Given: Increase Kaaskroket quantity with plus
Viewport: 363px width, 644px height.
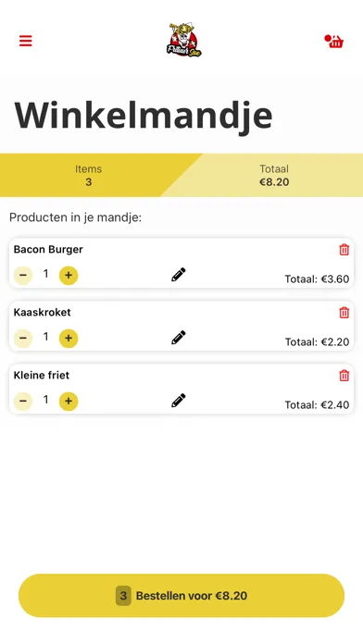Looking at the screenshot, I should pos(69,339).
